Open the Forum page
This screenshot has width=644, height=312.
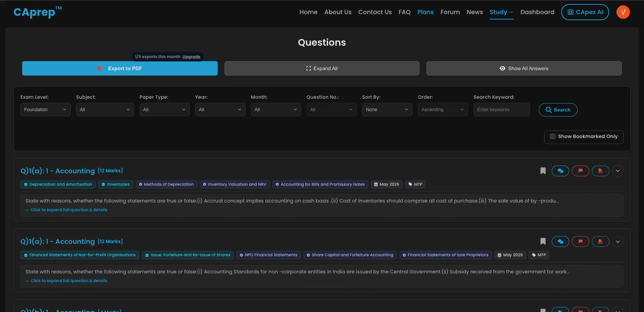tap(450, 12)
